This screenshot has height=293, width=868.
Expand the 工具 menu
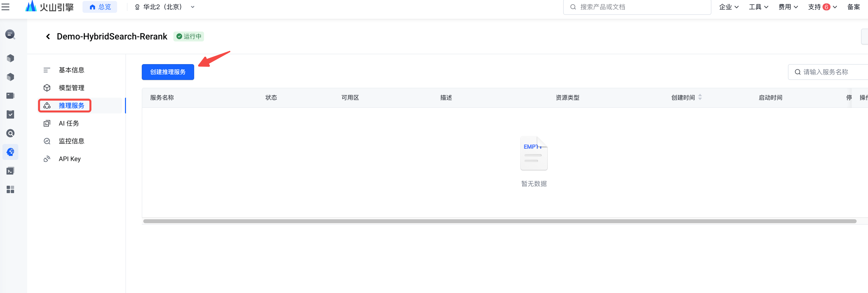pos(758,7)
